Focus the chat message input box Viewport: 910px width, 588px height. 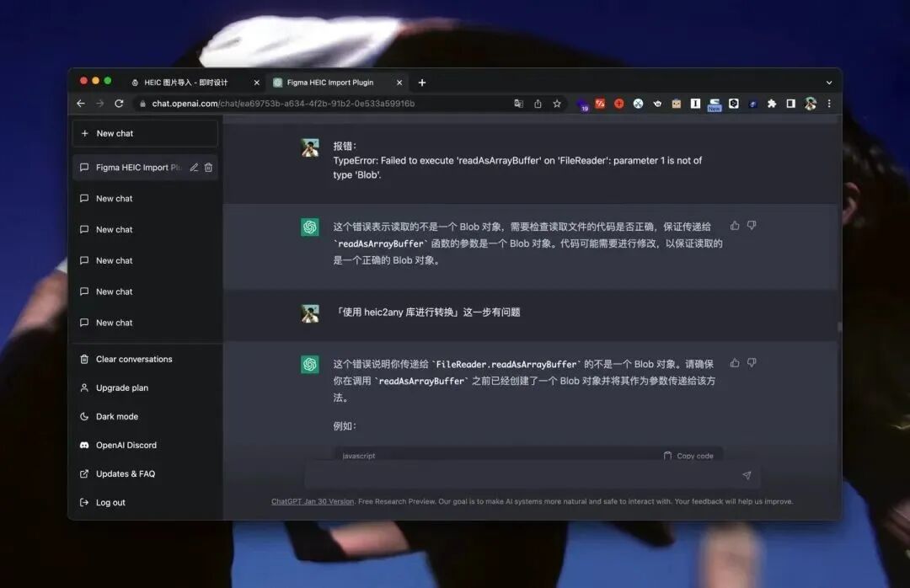point(533,475)
